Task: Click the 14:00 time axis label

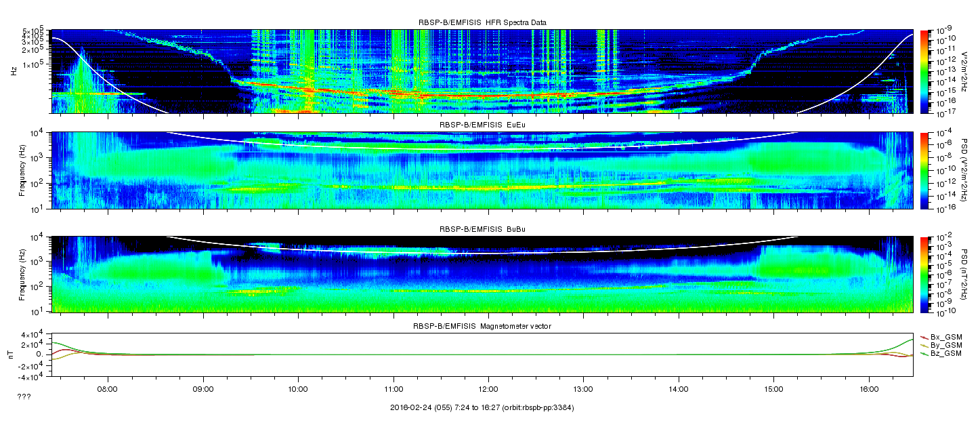Action: click(x=679, y=389)
